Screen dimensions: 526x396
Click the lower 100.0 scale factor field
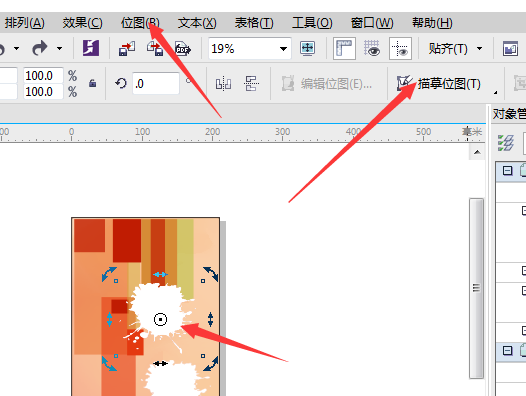[43, 91]
